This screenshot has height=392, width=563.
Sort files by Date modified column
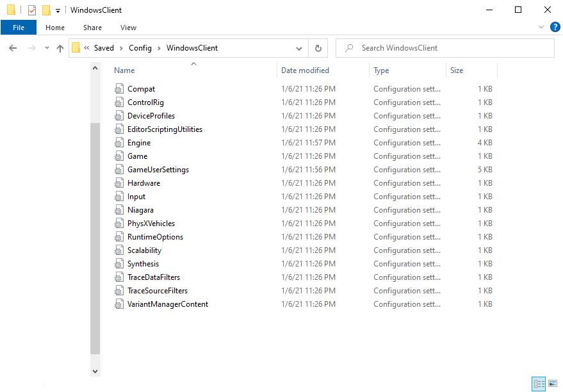point(305,70)
